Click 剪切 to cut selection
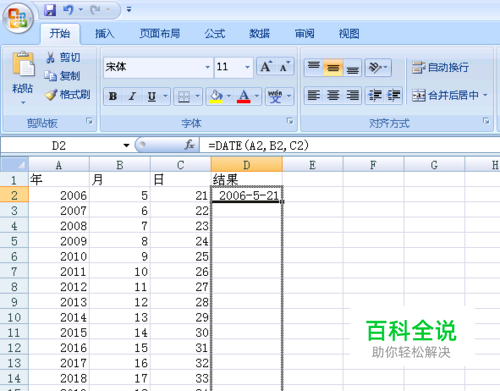This screenshot has width=500, height=391. click(x=63, y=57)
